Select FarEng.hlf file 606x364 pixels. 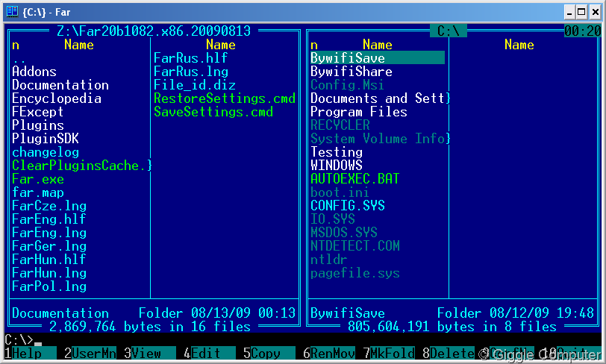pos(49,219)
